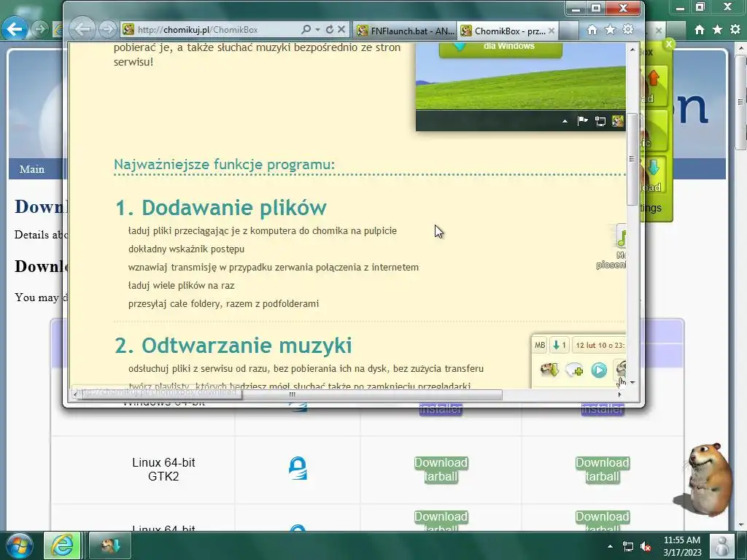The height and width of the screenshot is (560, 747).
Task: Close the green ChomikBox widget with its X
Action: pyautogui.click(x=668, y=44)
